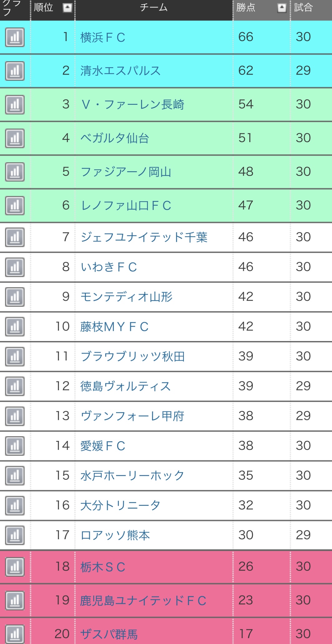332x644 pixels.
Task: Go to いわきFC team page
Action: (x=109, y=267)
